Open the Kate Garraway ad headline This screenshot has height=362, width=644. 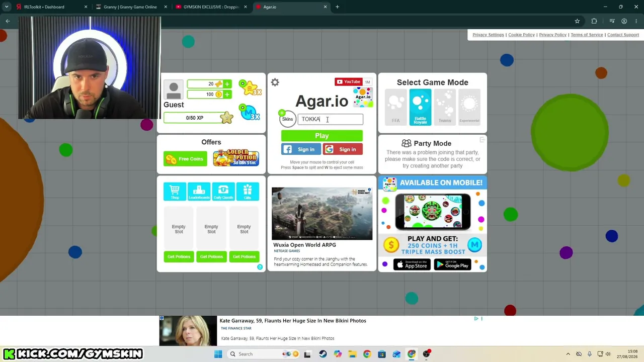click(x=293, y=321)
